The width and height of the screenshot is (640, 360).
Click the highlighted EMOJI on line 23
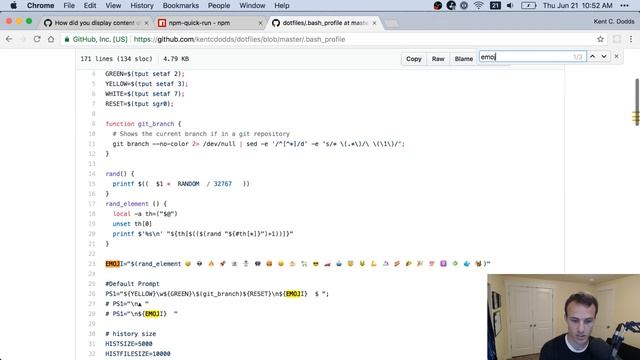113,264
